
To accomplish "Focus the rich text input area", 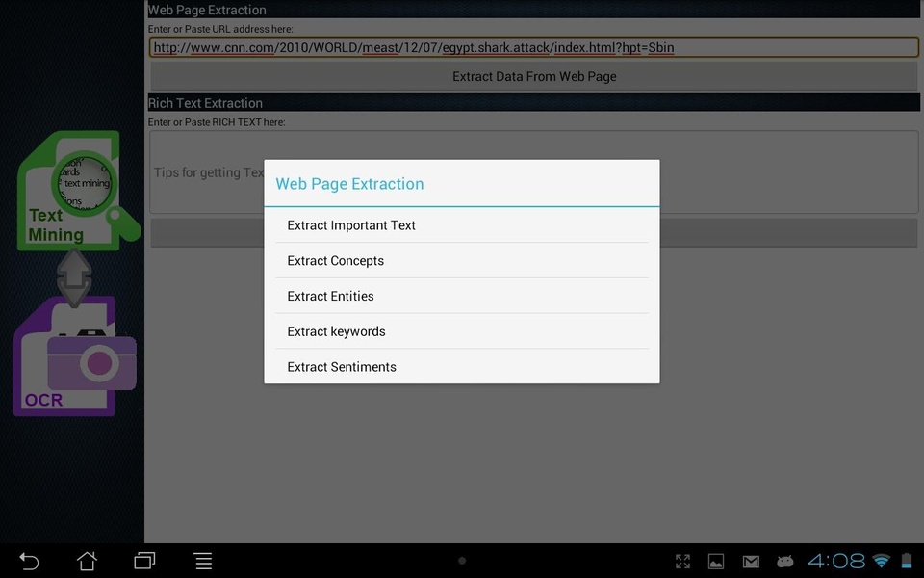I will 534,172.
